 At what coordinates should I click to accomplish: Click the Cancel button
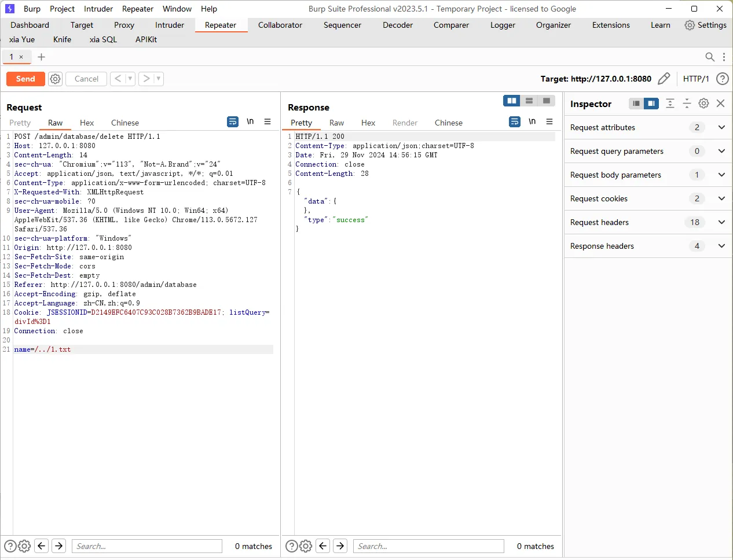[x=86, y=79]
